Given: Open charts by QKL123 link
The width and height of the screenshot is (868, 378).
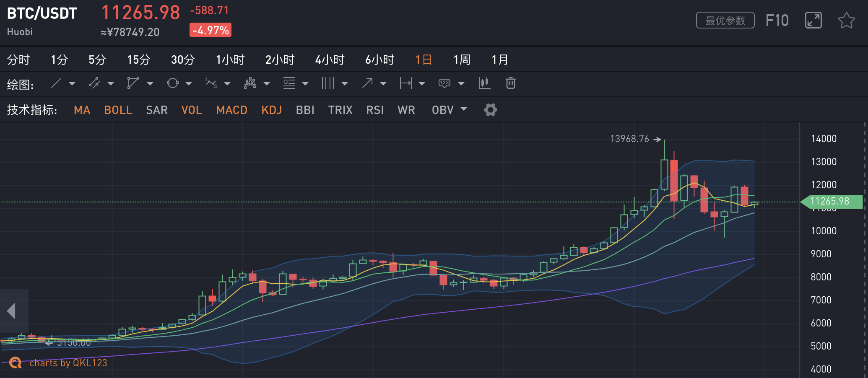Looking at the screenshot, I should 68,363.
